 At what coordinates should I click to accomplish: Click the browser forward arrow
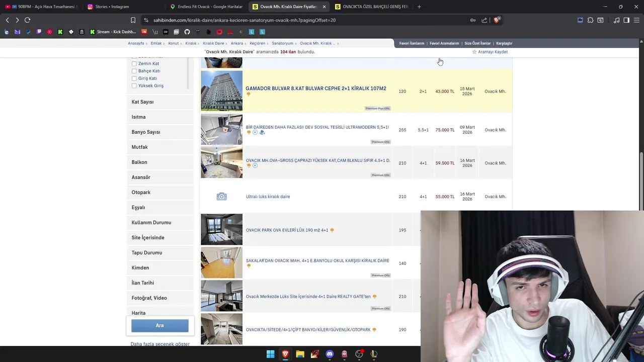[17, 20]
